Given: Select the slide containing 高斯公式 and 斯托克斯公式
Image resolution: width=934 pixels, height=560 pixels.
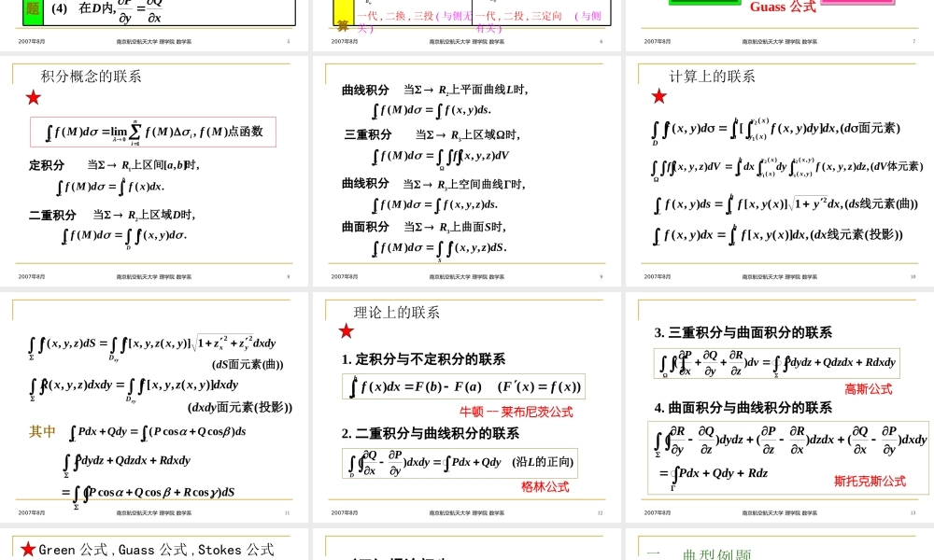Looking at the screenshot, I should click(x=780, y=407).
